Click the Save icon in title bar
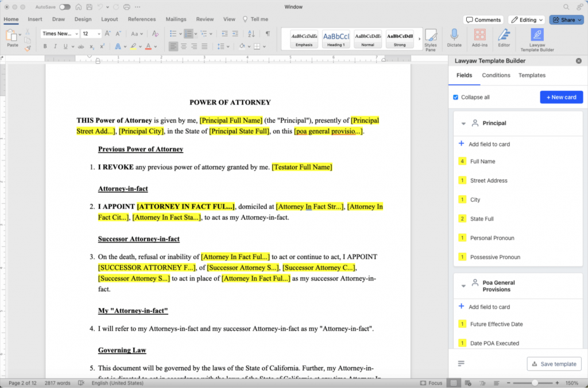This screenshot has height=388, width=588. [x=89, y=7]
